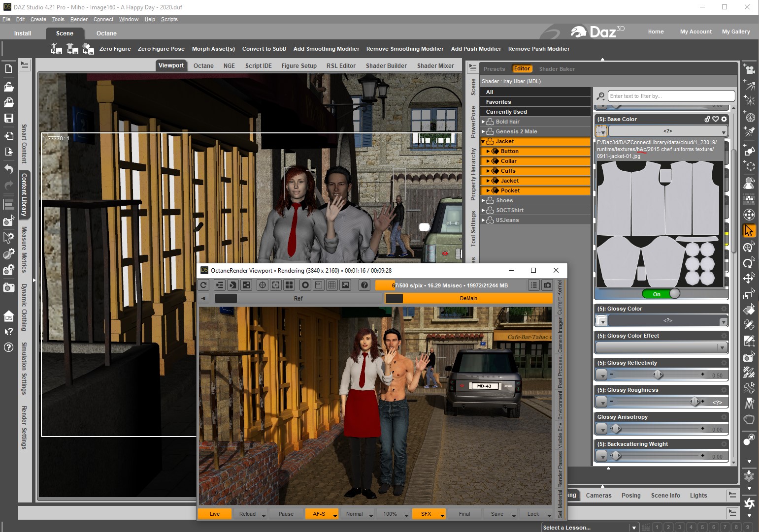Open the Render menu

tap(79, 19)
